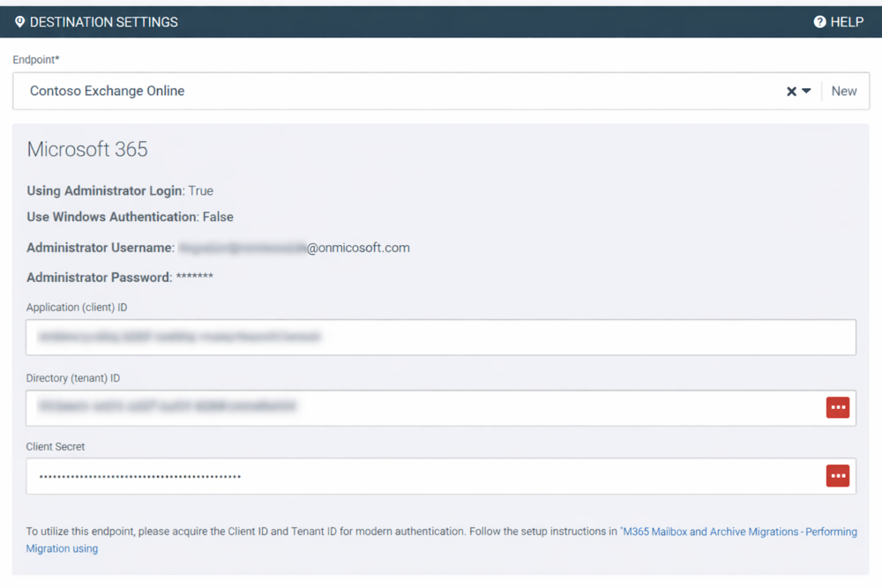Click the Directory (tenant) ID field

pos(423,407)
